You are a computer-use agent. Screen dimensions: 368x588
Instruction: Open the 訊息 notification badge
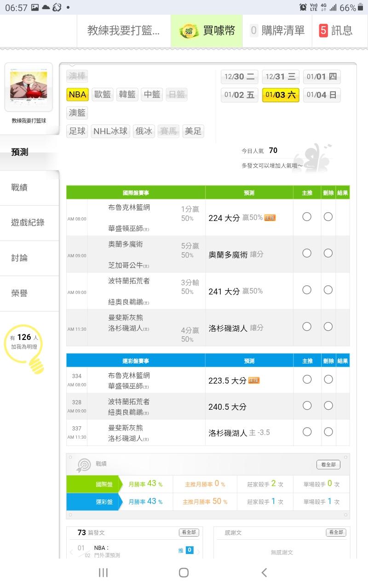pyautogui.click(x=323, y=31)
